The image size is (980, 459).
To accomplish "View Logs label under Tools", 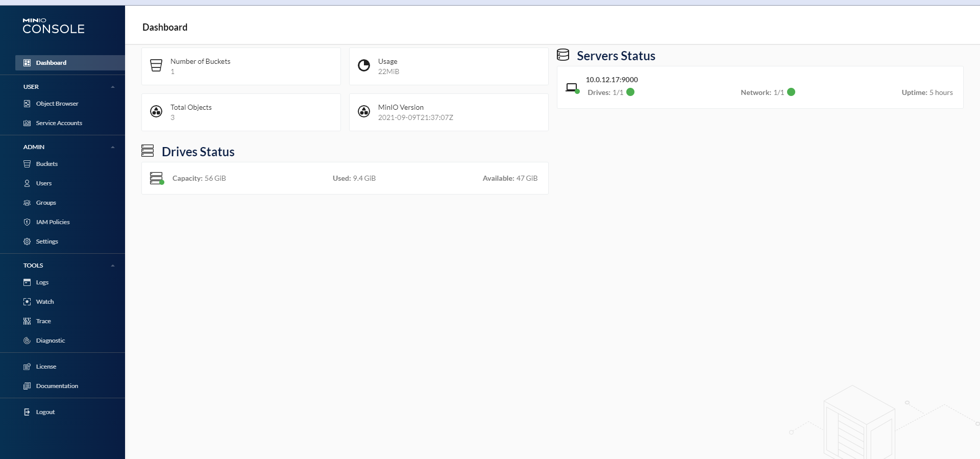I will click(x=42, y=282).
